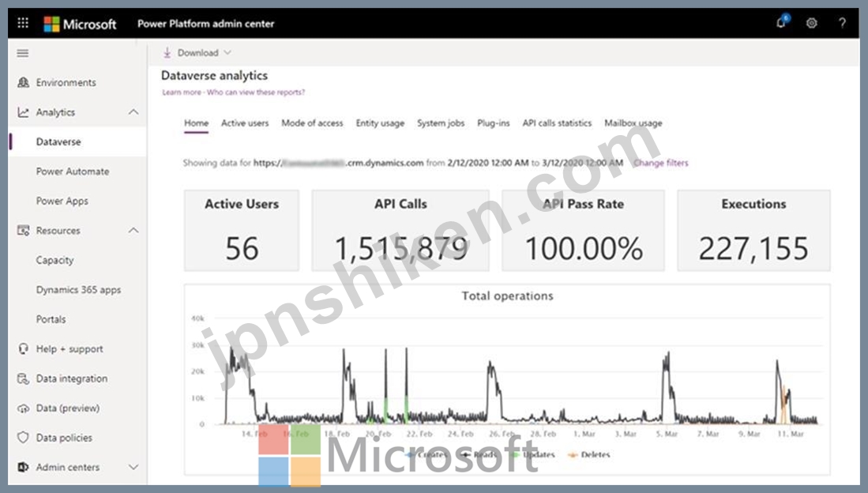
Task: Open Who can view these reports link
Action: 256,92
